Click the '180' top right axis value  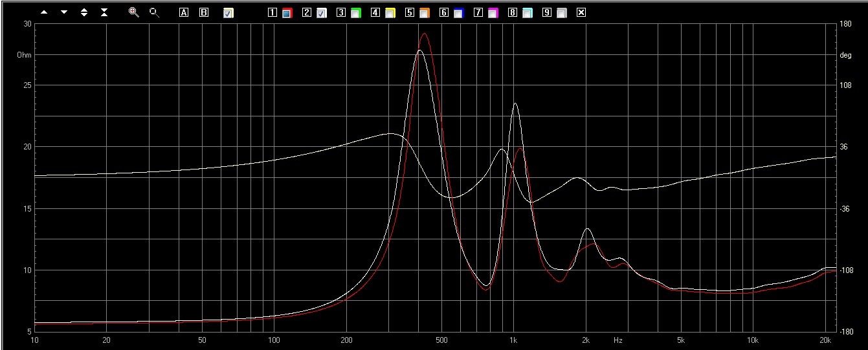(x=845, y=24)
